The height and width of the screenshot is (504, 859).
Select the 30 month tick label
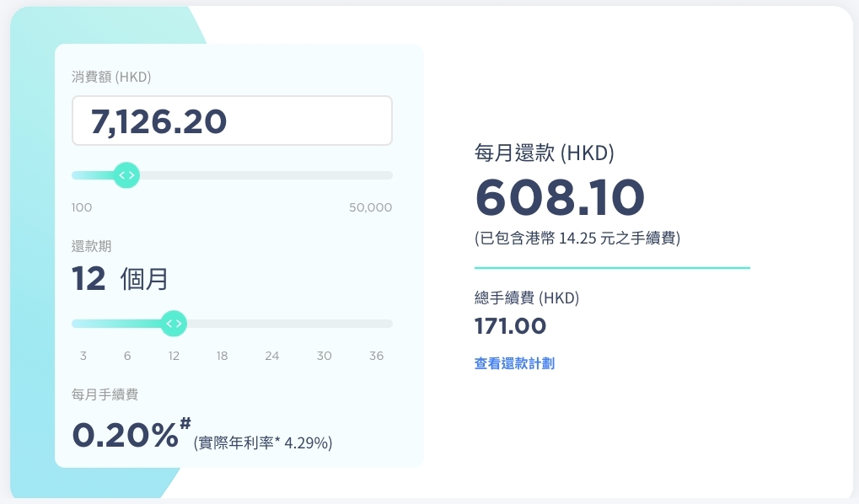(324, 356)
